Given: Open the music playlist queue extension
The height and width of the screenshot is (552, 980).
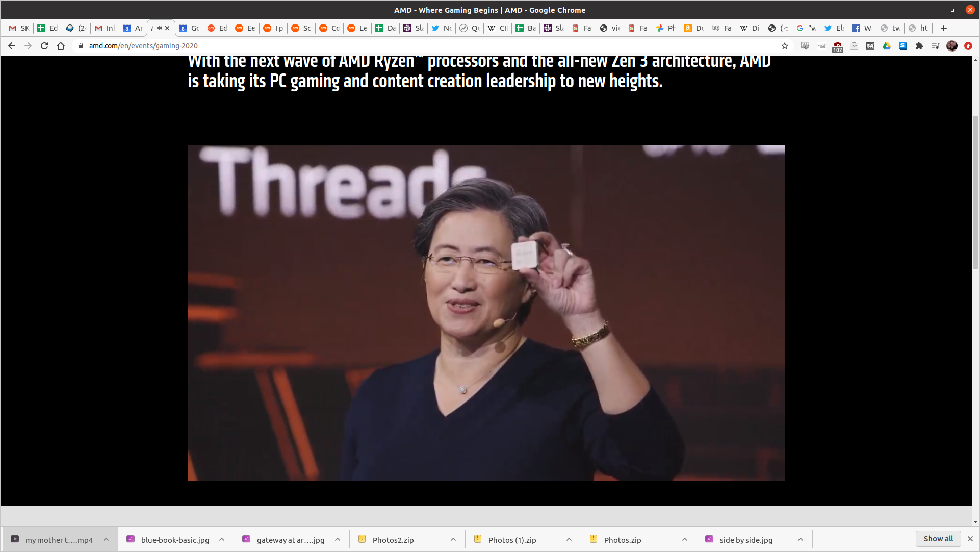Looking at the screenshot, I should [936, 46].
